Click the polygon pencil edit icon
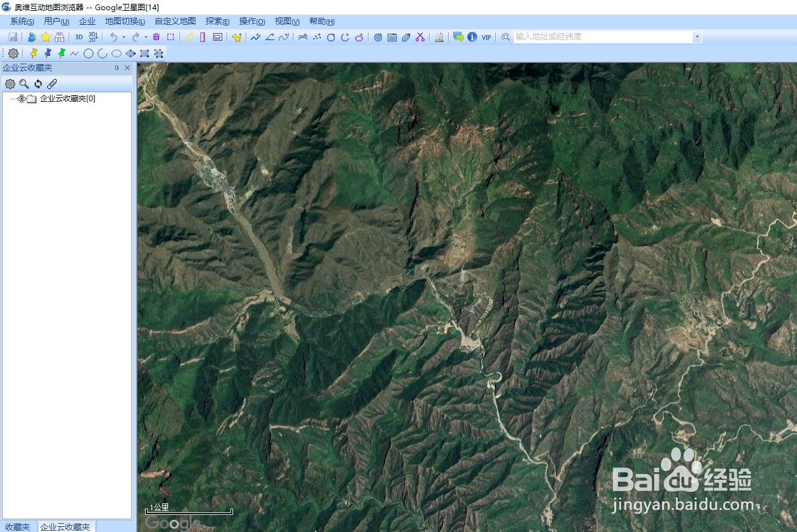The height and width of the screenshot is (532, 797). (406, 38)
